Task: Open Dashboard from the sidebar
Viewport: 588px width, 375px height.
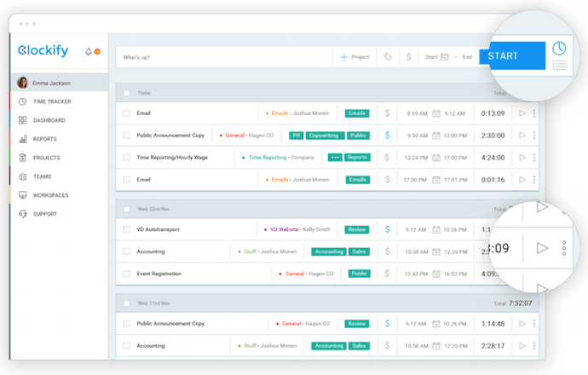Action: [49, 120]
